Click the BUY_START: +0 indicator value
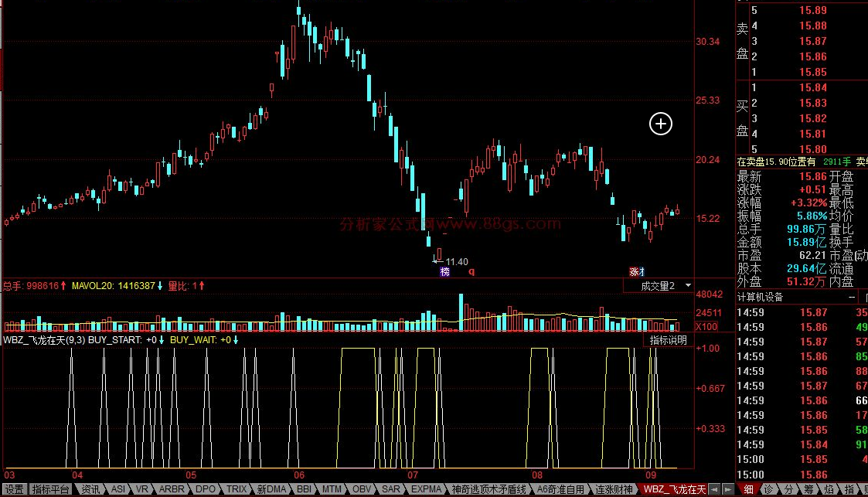Image resolution: width=868 pixels, height=497 pixels. (126, 340)
